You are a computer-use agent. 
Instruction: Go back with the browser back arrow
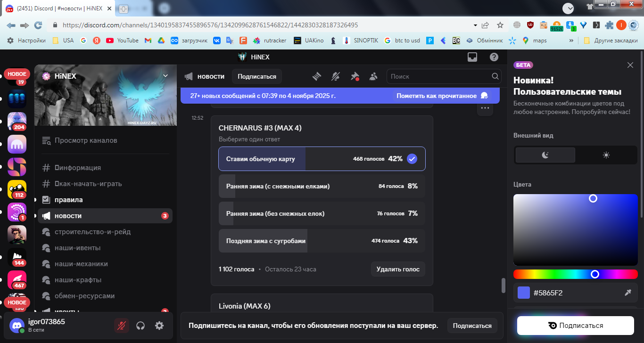pyautogui.click(x=11, y=25)
